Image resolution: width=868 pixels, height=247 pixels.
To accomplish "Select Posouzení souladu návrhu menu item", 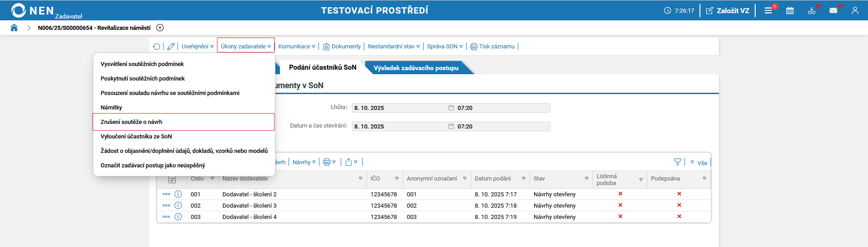I will pos(184,93).
